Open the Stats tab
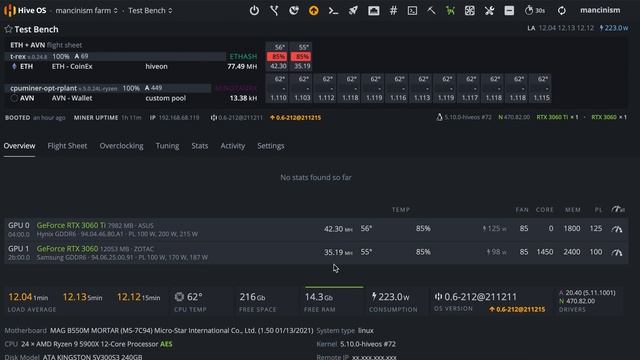This screenshot has height=360, width=640. click(x=200, y=146)
